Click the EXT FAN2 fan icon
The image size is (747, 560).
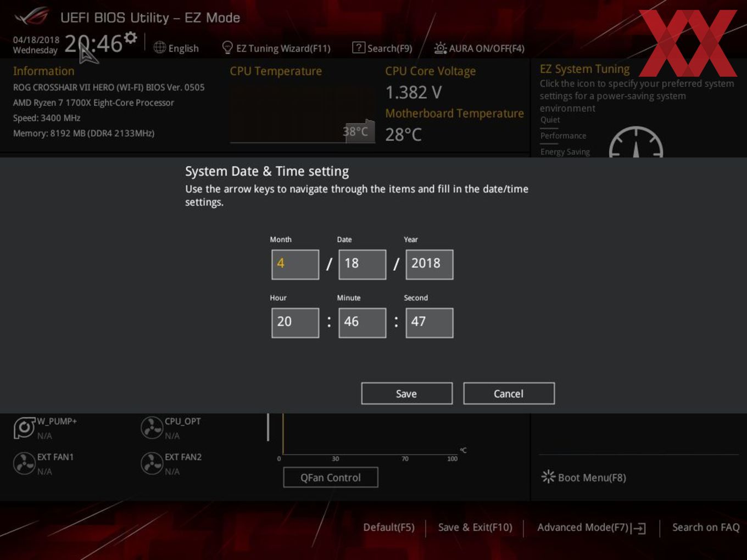tap(152, 463)
